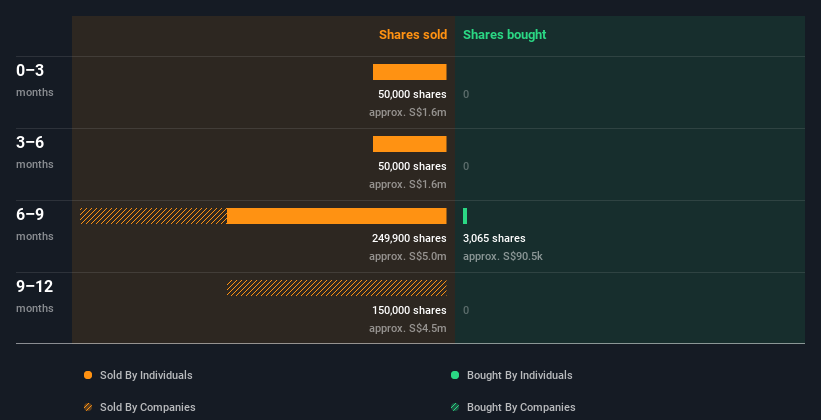Select the 0–3 months row label
Image resolution: width=821 pixels, height=420 pixels.
[31, 78]
